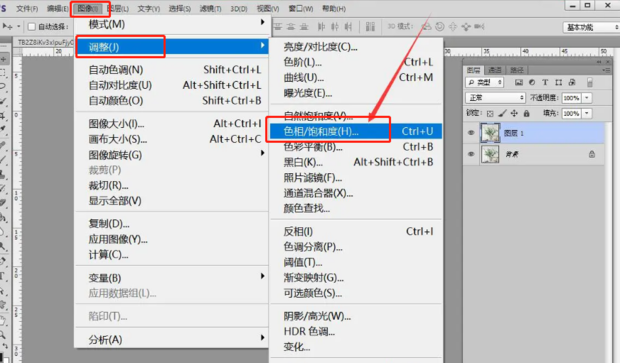Click the 填充 100% input field

click(x=571, y=113)
